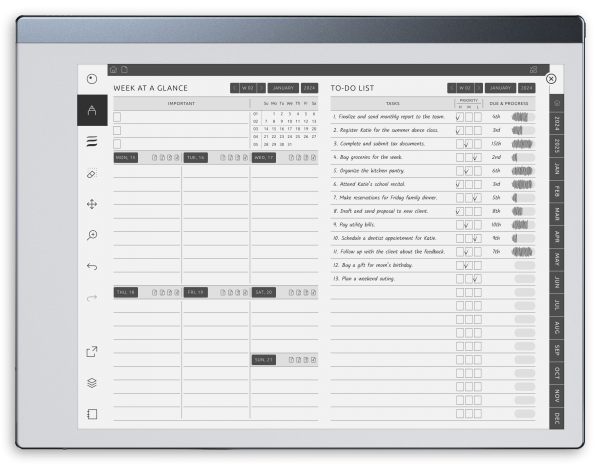Jump to the OCT month tab

coord(557,372)
